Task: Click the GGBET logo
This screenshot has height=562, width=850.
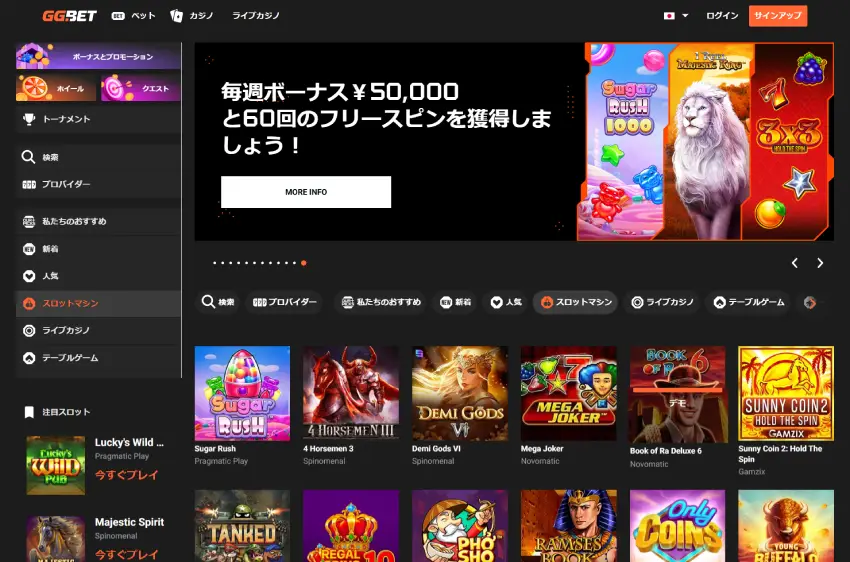Action: pyautogui.click(x=69, y=16)
